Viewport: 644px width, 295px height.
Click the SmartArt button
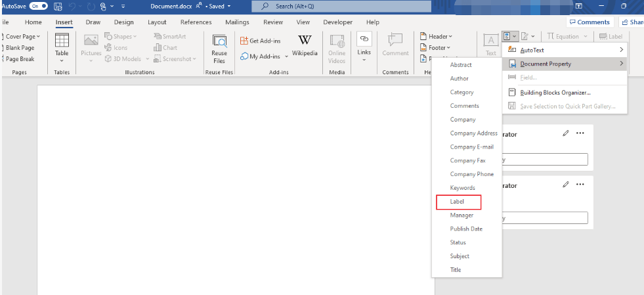169,37
